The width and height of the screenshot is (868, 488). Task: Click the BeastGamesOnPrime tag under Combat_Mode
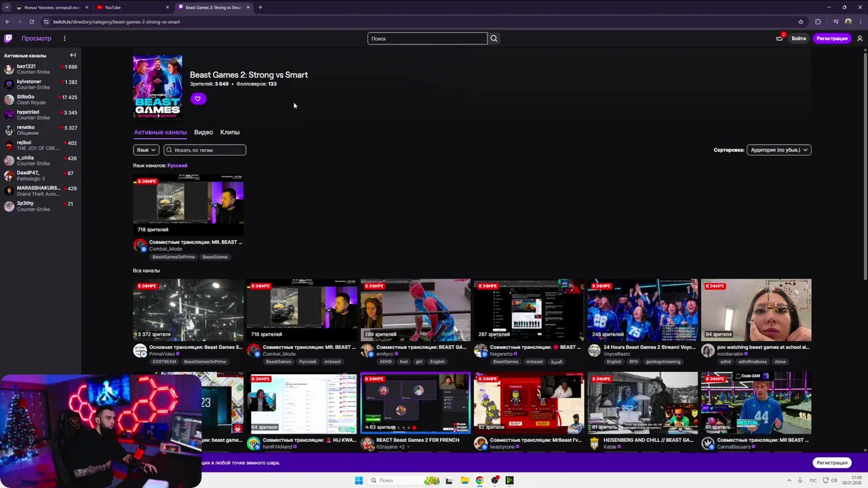pyautogui.click(x=174, y=257)
